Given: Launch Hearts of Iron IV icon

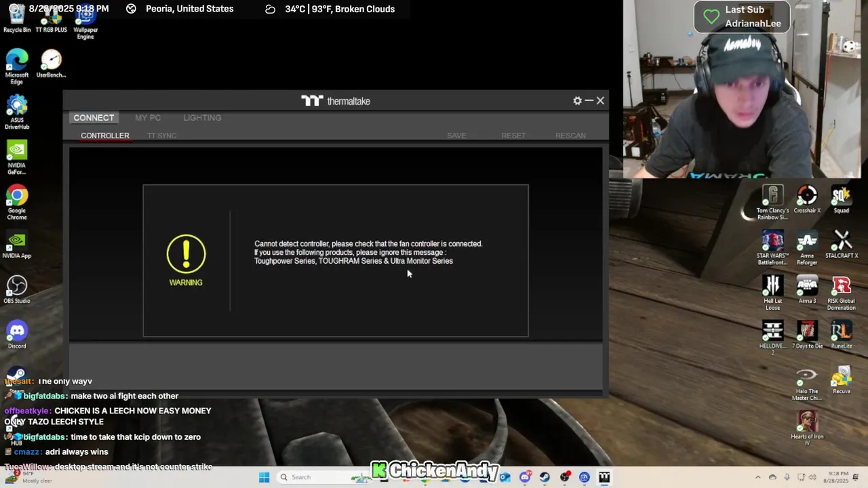Looking at the screenshot, I should coord(807,428).
